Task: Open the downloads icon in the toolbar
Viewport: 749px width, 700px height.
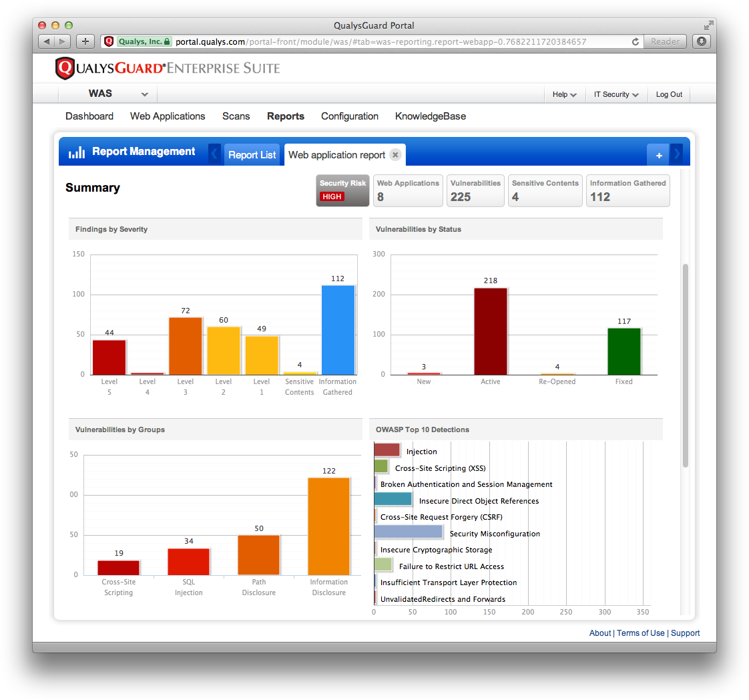Action: click(701, 41)
